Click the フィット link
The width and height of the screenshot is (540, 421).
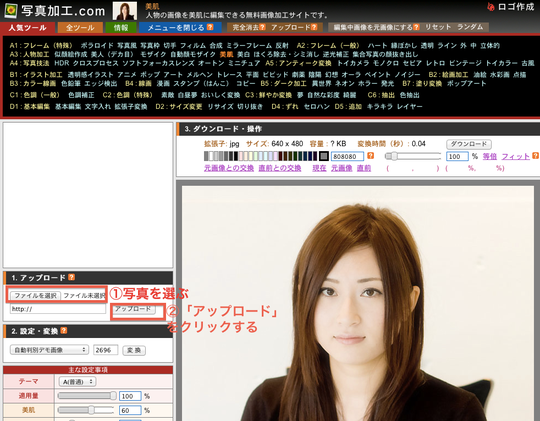pyautogui.click(x=516, y=156)
